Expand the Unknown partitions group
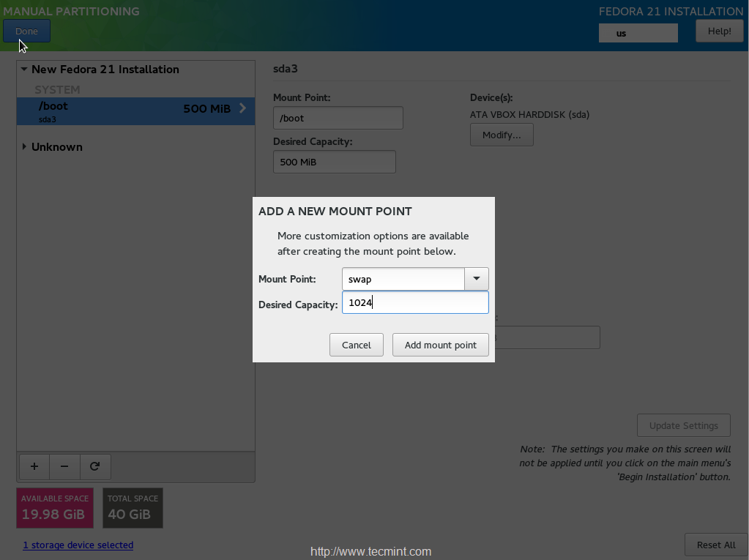The width and height of the screenshot is (749, 560). pos(24,146)
